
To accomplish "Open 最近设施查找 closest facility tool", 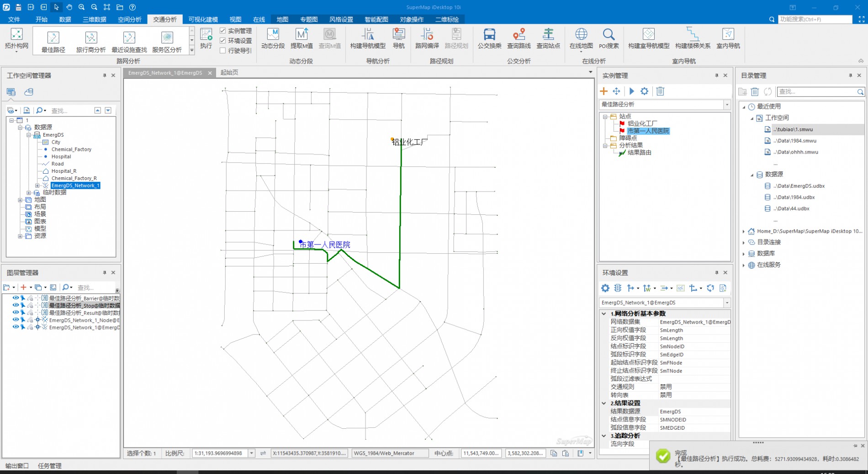I will point(129,41).
